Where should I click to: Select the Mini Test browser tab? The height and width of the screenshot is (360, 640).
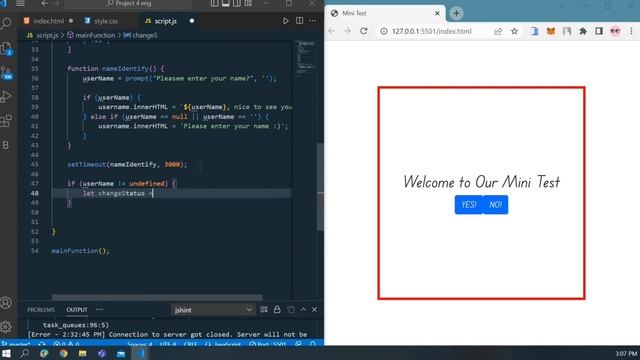click(x=386, y=13)
